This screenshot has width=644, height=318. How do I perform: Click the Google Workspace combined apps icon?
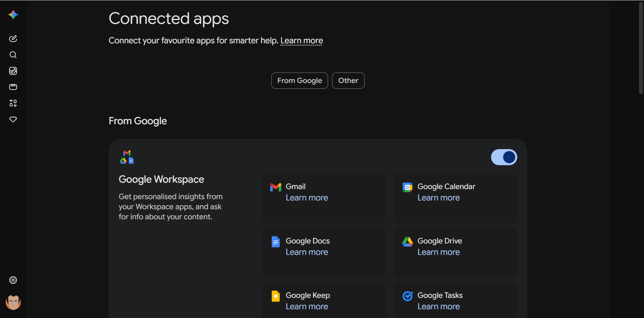tap(127, 157)
